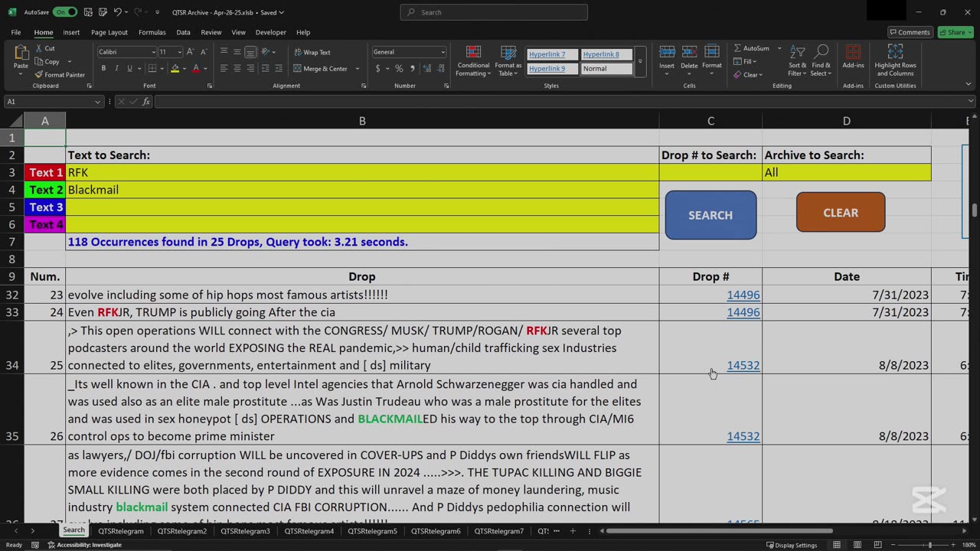Switch to the QTSRtelegram3 sheet tab
This screenshot has height=551, width=980.
(x=245, y=531)
